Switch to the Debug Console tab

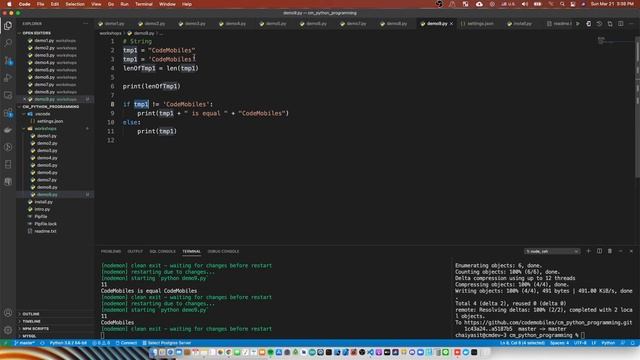(x=223, y=251)
